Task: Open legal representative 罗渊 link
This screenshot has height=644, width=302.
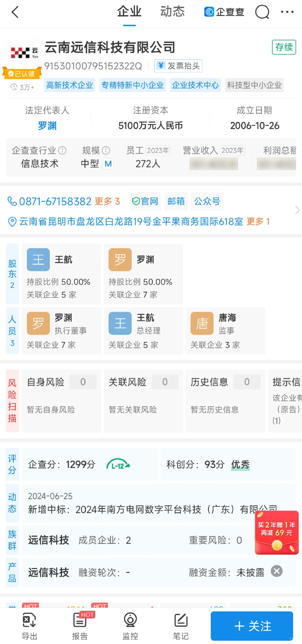Action: coord(47,126)
